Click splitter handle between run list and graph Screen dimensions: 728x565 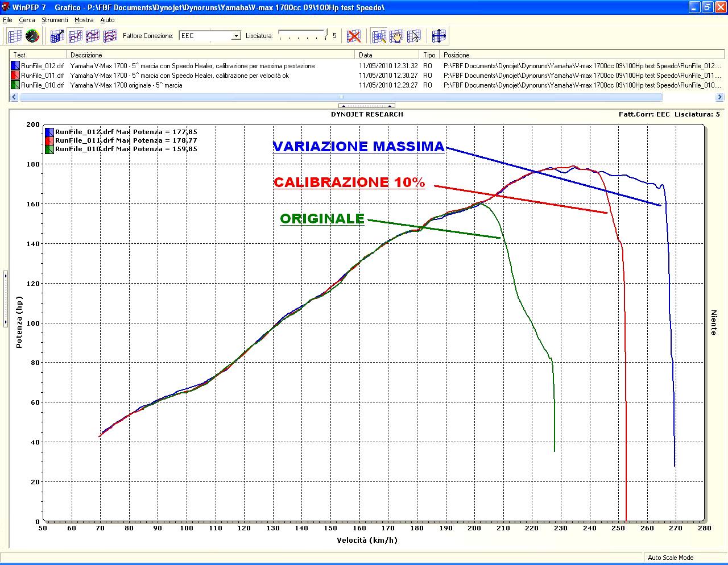[x=367, y=106]
